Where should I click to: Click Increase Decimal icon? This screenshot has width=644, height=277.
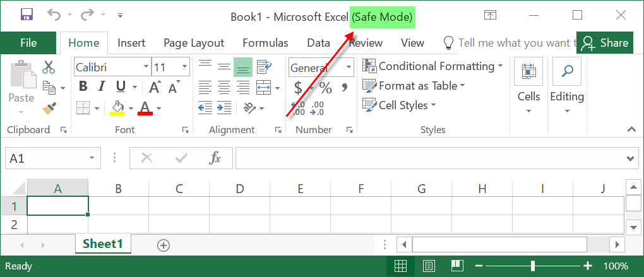pyautogui.click(x=298, y=109)
